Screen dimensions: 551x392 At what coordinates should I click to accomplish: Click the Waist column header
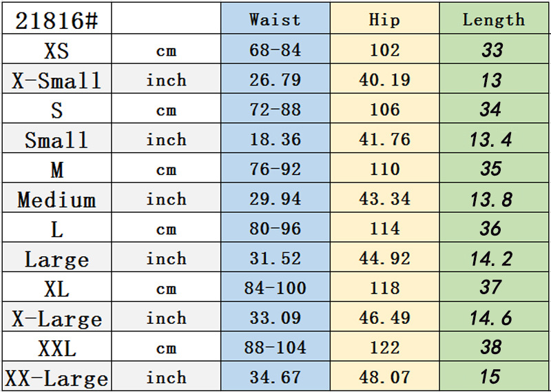275,19
